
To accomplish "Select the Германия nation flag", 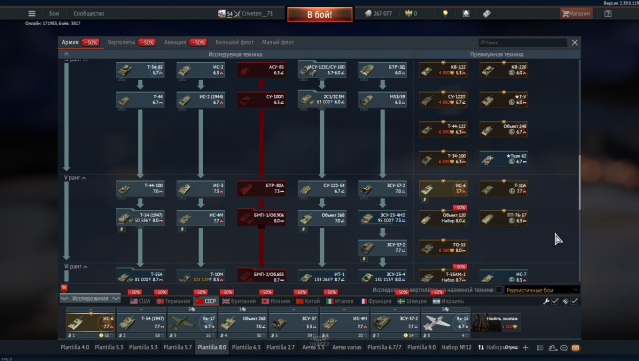I will coord(174,301).
